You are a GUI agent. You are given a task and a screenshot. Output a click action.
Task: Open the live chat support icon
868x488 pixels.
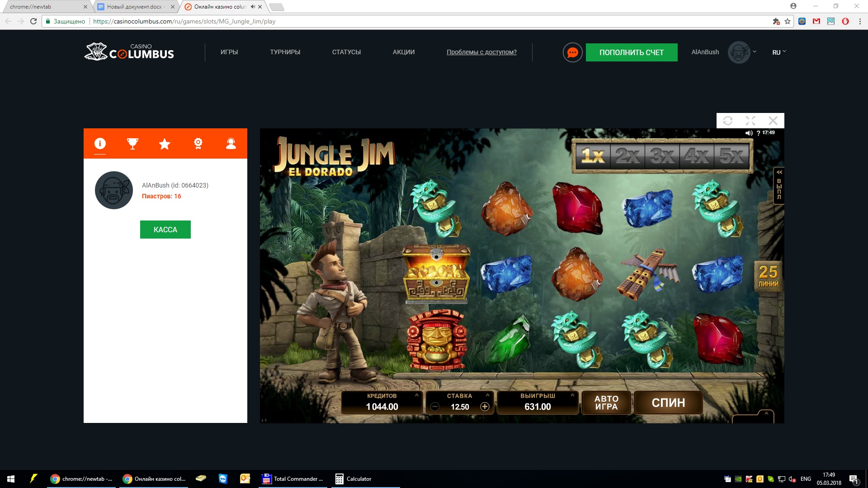572,52
